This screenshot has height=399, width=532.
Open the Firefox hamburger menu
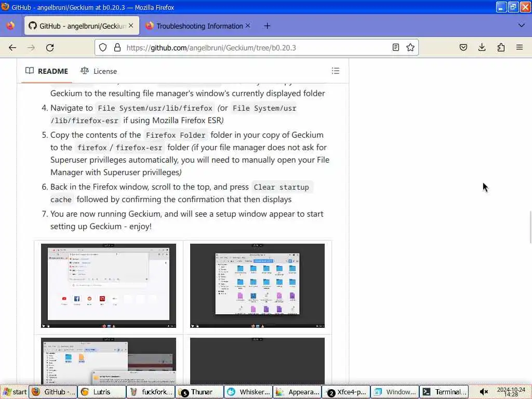(520, 47)
